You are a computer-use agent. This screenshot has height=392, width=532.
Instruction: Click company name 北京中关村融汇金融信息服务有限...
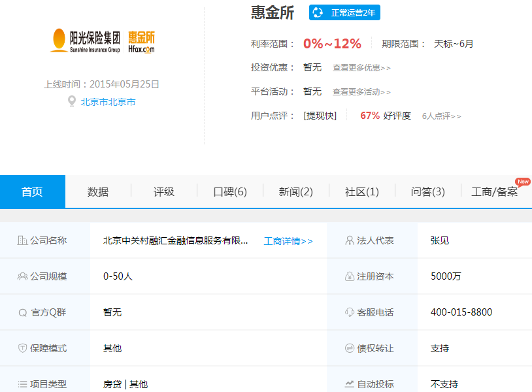pos(175,240)
